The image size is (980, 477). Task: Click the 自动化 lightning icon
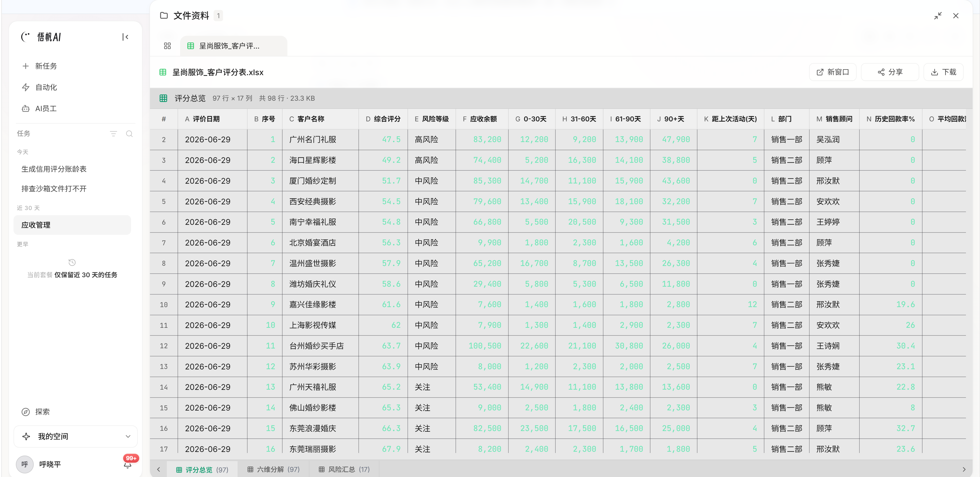point(26,87)
